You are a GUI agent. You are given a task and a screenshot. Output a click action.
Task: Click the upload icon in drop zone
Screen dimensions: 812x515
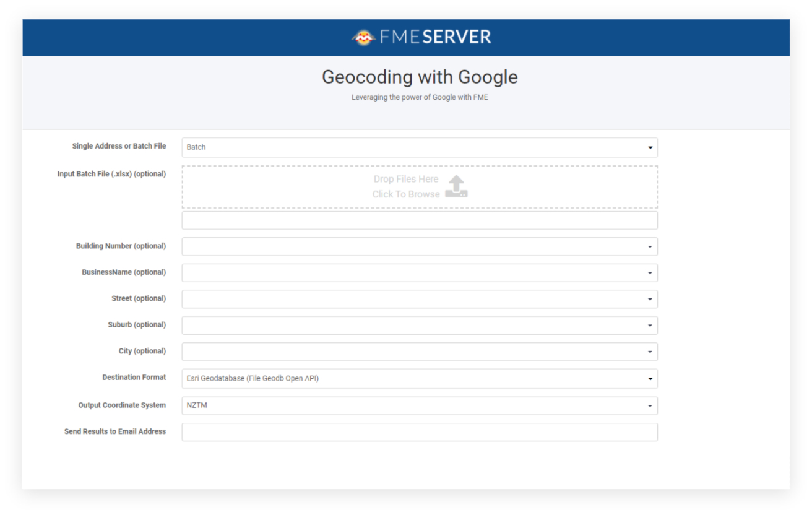(x=456, y=186)
